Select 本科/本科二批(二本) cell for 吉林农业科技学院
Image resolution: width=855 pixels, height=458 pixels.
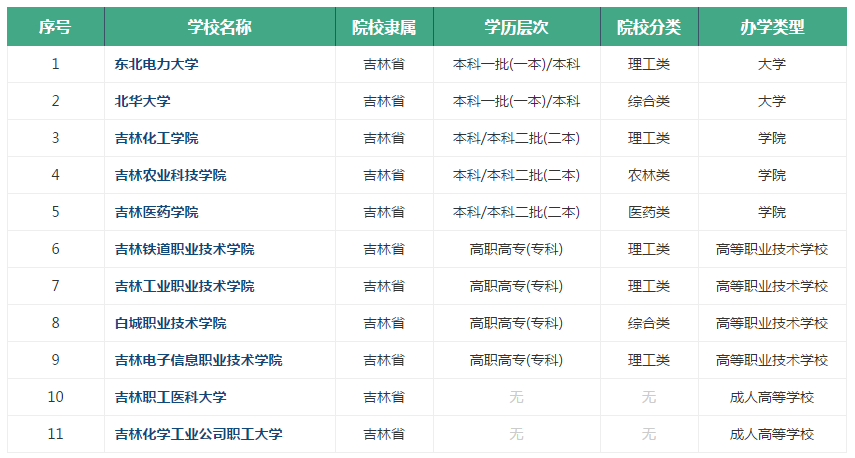[517, 176]
